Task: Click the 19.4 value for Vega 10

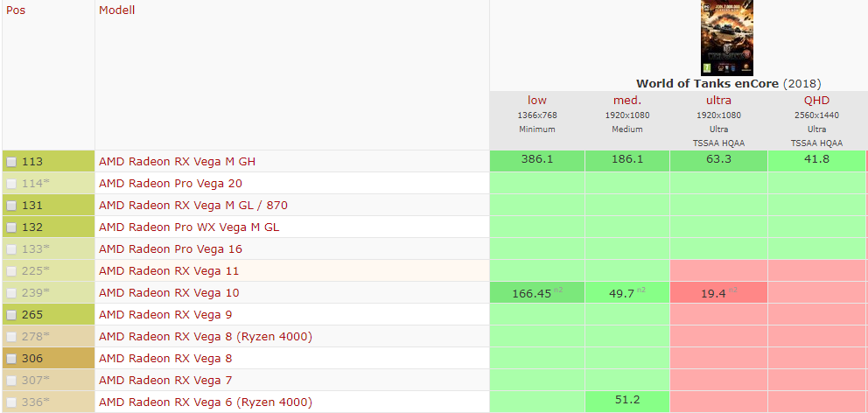Action: [713, 293]
